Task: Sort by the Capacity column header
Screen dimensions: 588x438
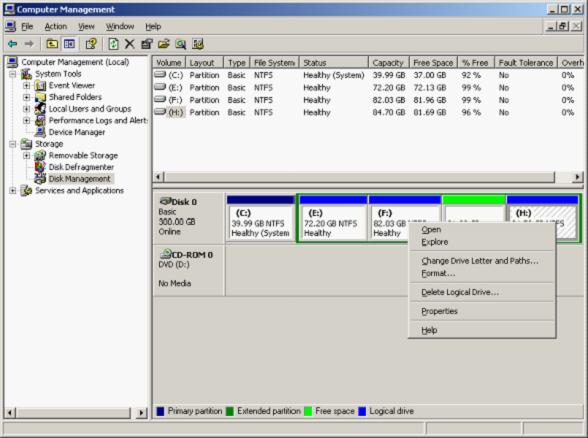Action: pos(388,63)
